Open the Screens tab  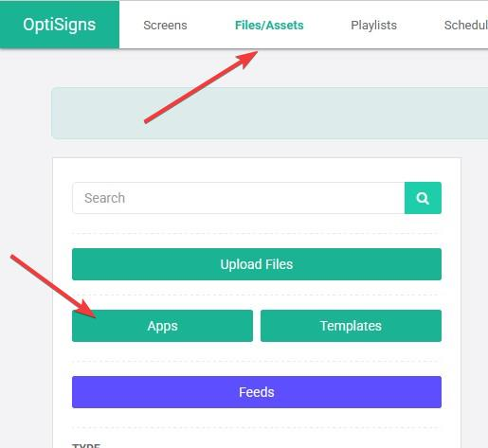click(x=165, y=26)
